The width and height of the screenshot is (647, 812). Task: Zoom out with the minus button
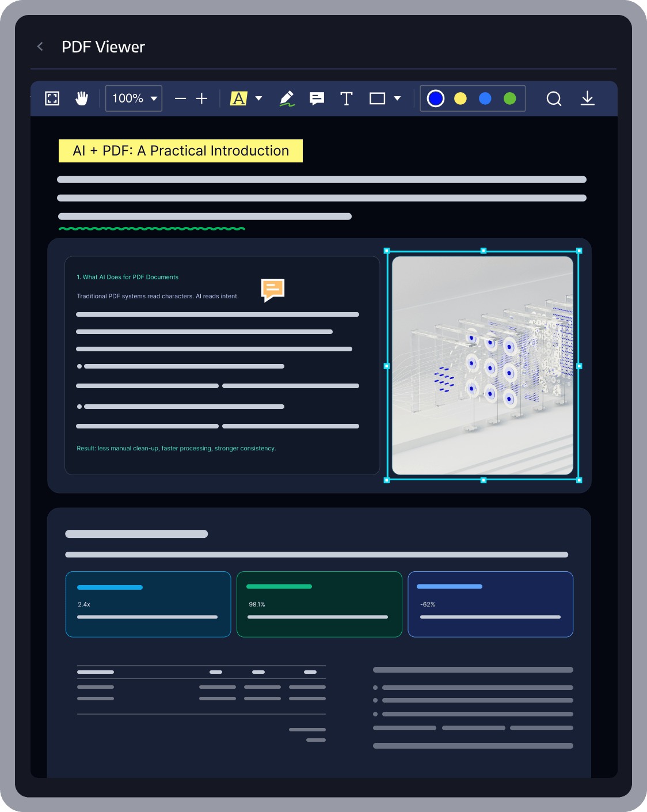tap(180, 98)
